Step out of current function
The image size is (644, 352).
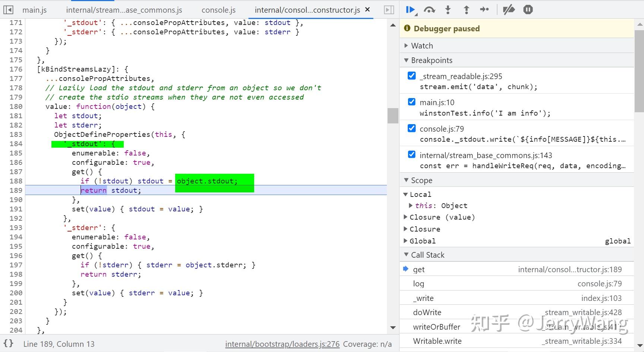pos(466,10)
